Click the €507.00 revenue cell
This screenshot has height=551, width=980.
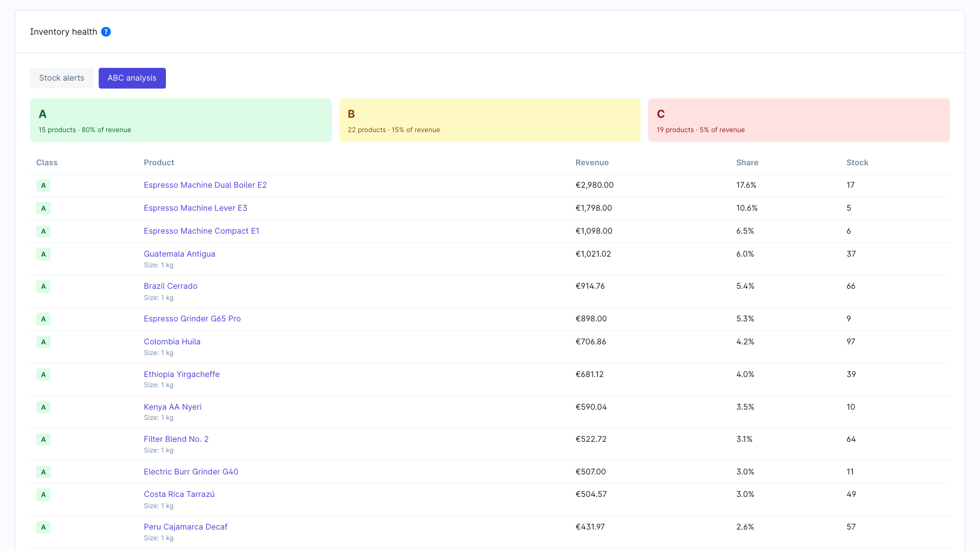click(591, 472)
